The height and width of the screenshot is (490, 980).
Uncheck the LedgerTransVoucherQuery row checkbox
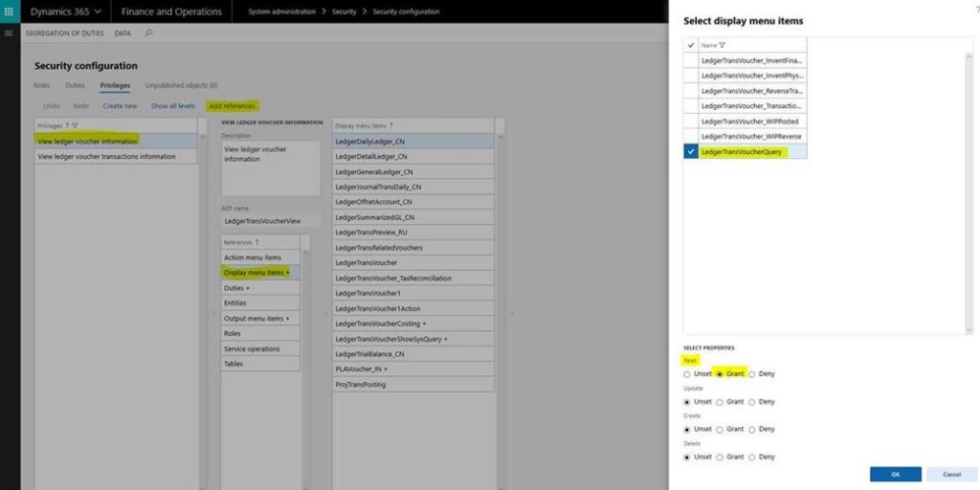[691, 151]
